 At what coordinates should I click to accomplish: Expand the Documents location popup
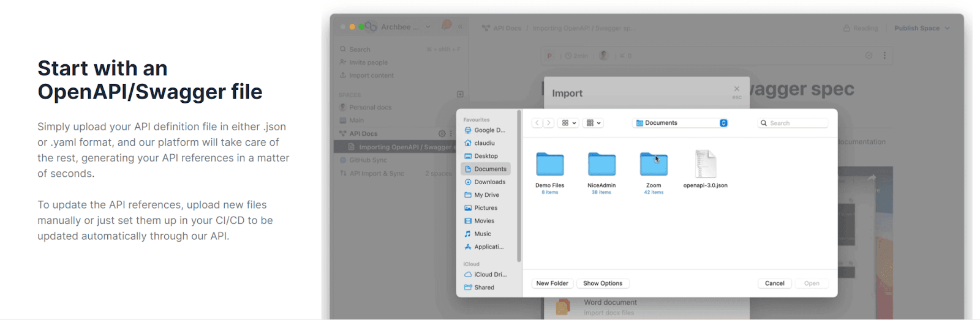pyautogui.click(x=723, y=123)
